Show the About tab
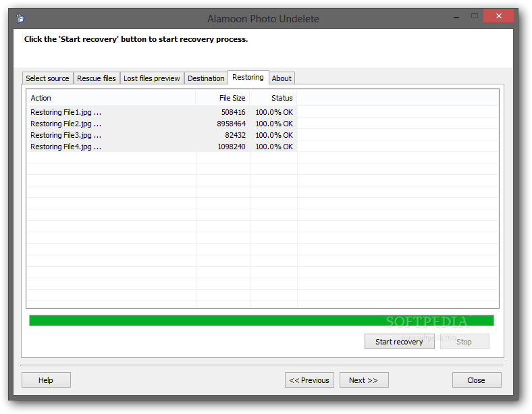 tap(282, 78)
